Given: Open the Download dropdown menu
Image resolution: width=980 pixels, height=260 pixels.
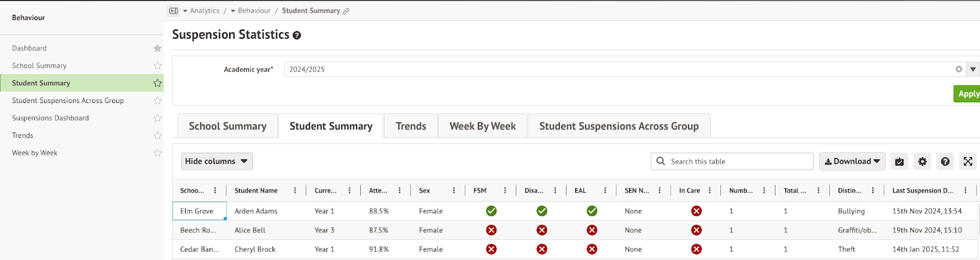Looking at the screenshot, I should pos(852,161).
